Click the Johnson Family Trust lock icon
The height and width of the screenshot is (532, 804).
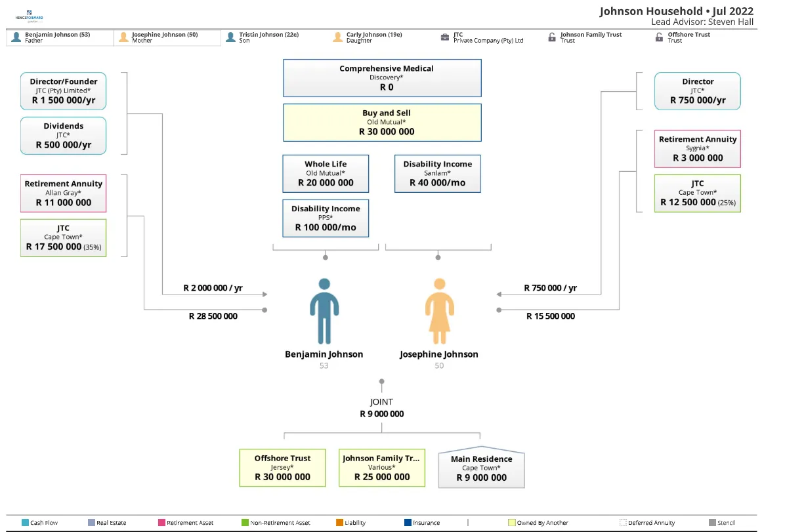[x=552, y=37]
